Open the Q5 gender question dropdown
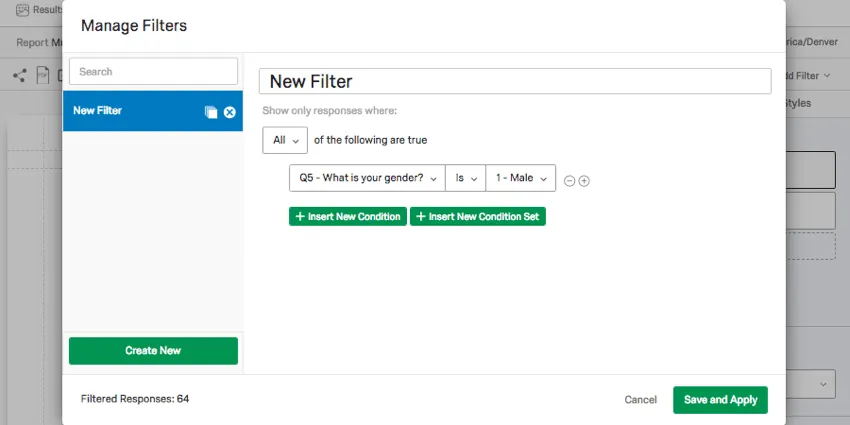The image size is (850, 425). tap(367, 178)
